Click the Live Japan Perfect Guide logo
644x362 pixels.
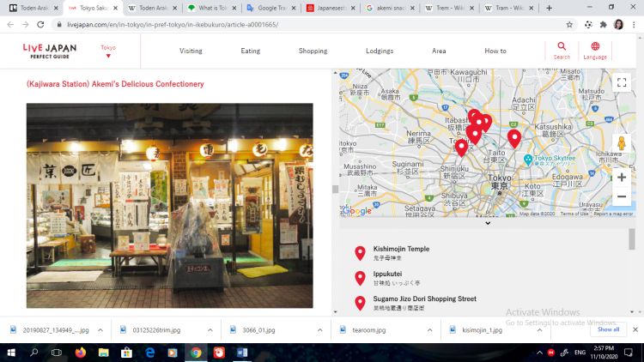point(50,51)
